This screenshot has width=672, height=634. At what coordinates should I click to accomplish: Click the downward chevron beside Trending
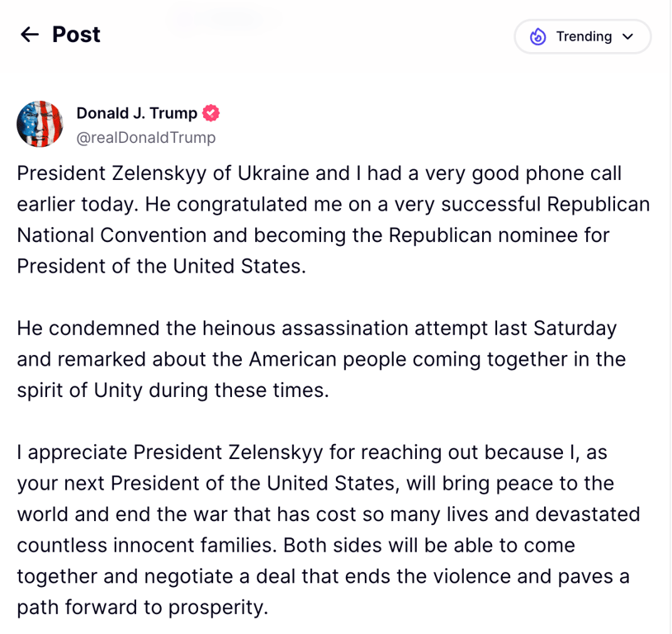click(x=627, y=37)
